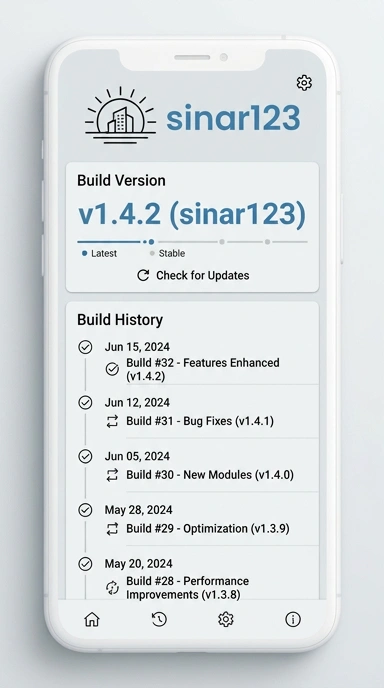Screen dimensions: 384x688
Task: Open Info tab in bottom navigation
Action: pos(293,619)
